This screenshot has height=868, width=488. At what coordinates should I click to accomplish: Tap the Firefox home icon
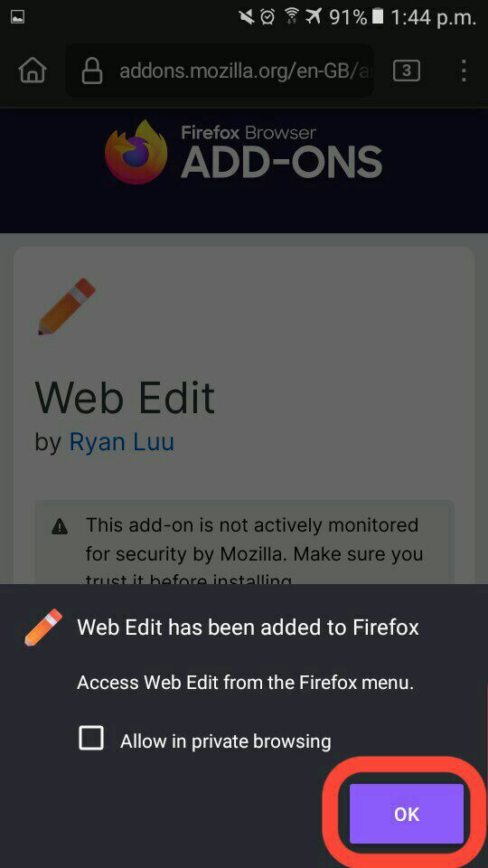(33, 71)
